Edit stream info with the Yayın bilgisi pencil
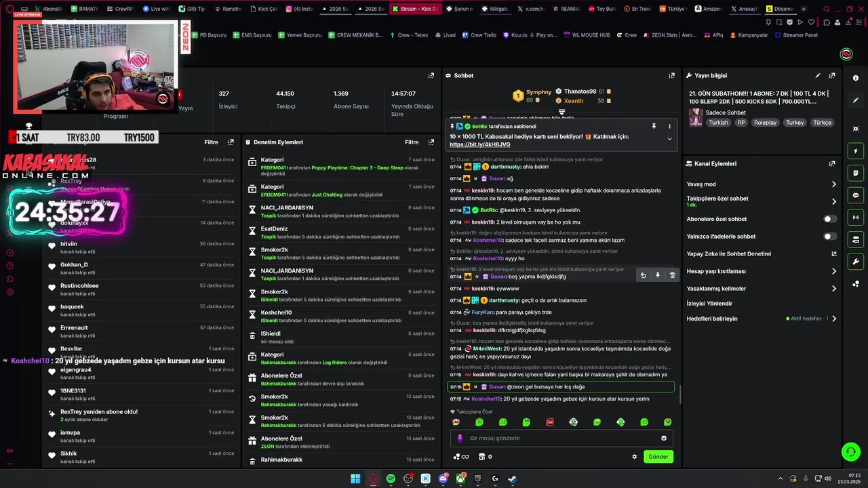Image resolution: width=868 pixels, height=488 pixels. point(818,76)
